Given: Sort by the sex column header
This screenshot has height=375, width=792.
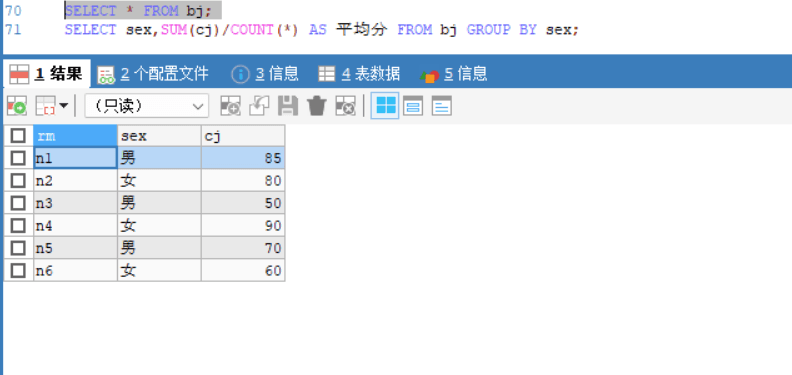Looking at the screenshot, I should pos(159,135).
